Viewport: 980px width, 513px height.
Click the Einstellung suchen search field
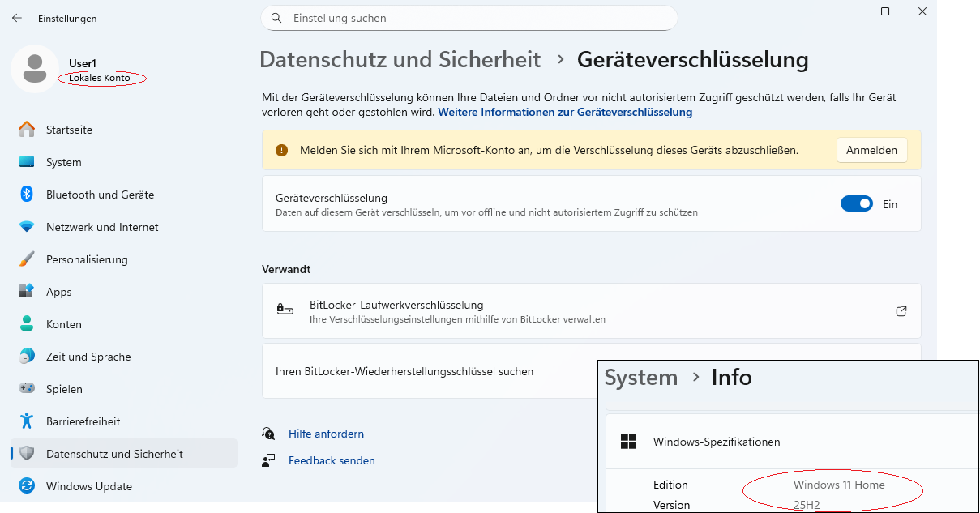tap(469, 18)
